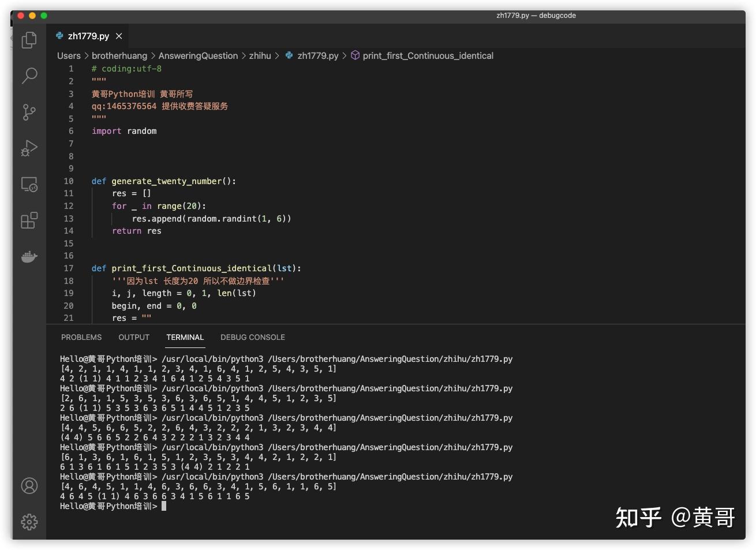Open the Search view icon
The image size is (756, 550).
[29, 76]
